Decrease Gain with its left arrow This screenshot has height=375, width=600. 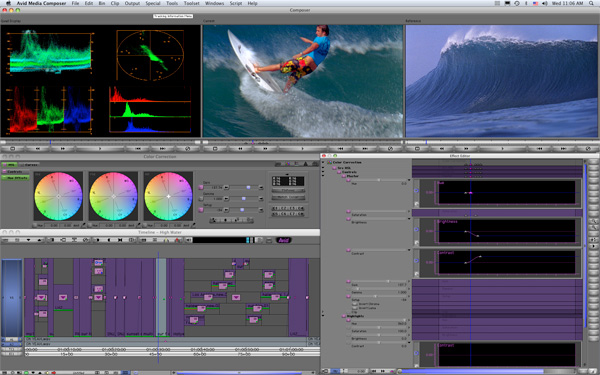[226, 188]
